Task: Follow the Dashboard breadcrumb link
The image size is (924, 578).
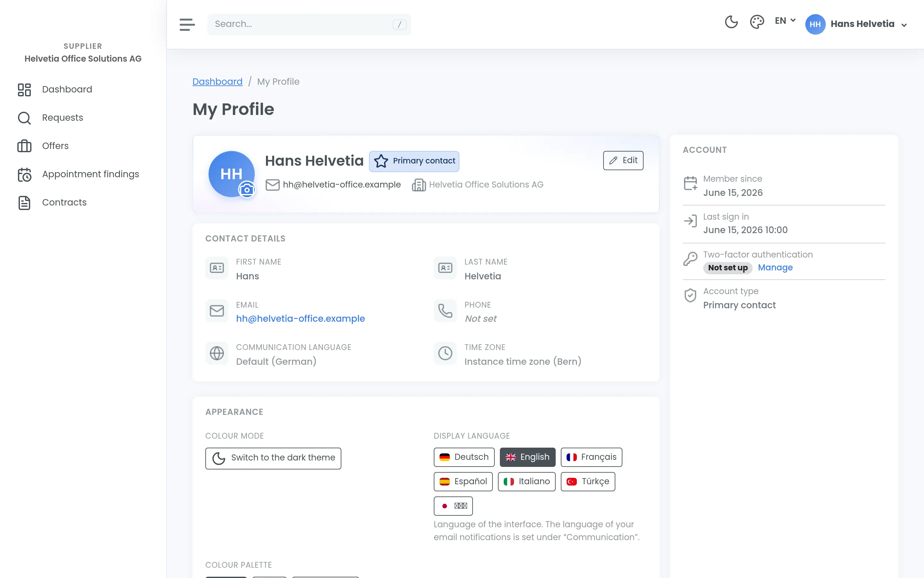Action: click(x=217, y=82)
